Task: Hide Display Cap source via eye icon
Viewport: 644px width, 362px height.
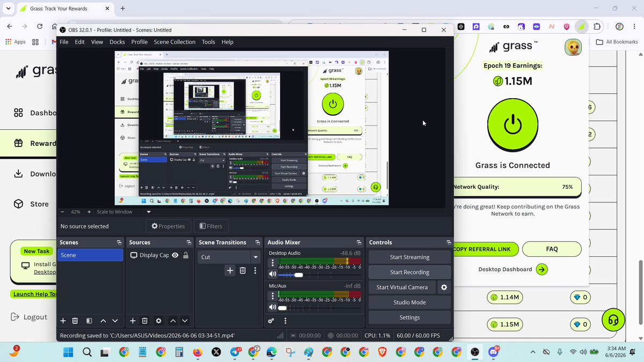Action: point(175,255)
